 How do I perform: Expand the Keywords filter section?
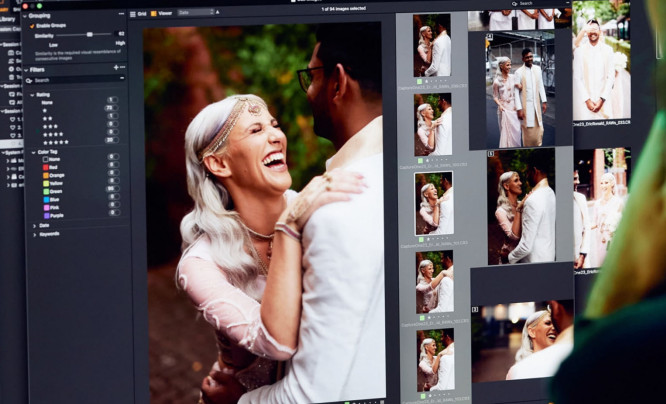pos(34,234)
